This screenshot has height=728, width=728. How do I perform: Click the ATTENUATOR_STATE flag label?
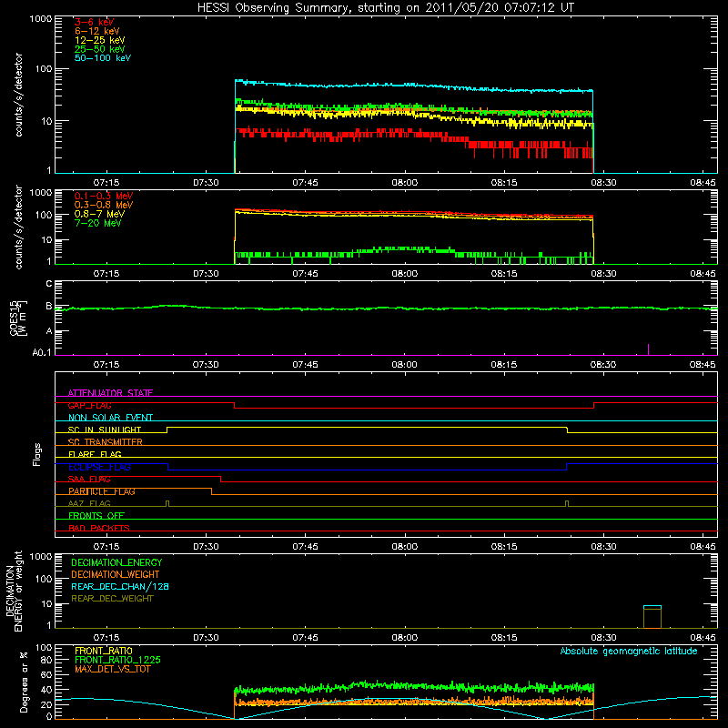tap(110, 393)
